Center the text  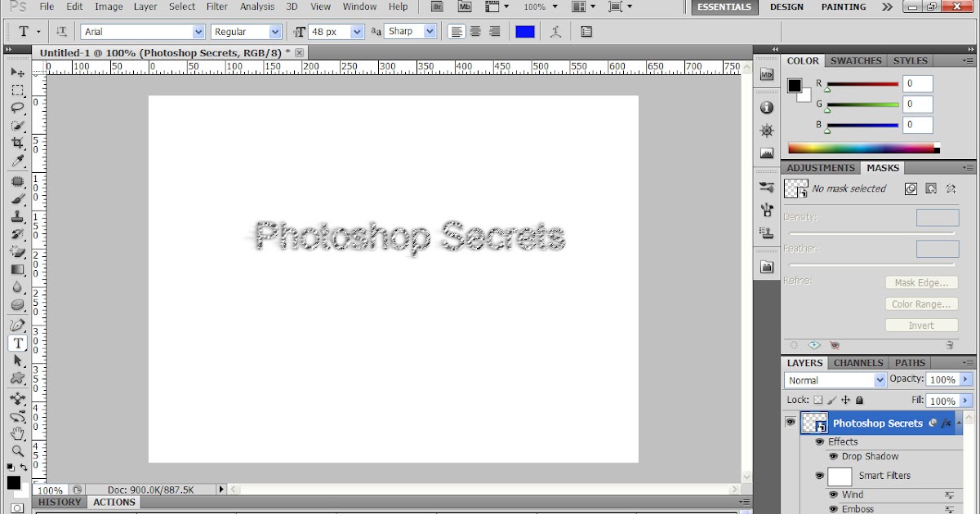pos(475,32)
